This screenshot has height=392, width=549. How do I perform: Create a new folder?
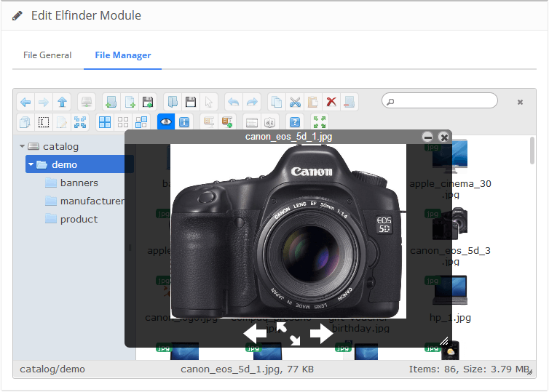point(111,102)
